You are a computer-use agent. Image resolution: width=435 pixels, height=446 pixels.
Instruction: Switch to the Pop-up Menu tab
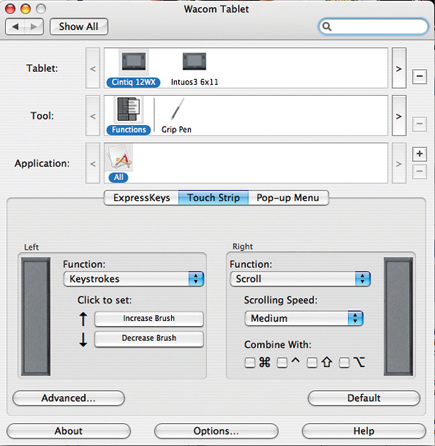click(x=288, y=198)
